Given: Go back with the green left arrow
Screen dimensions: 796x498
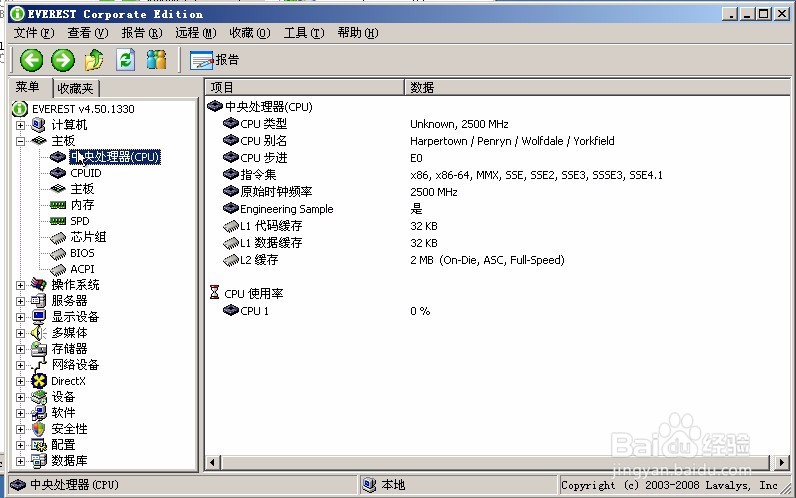Looking at the screenshot, I should click(31, 60).
